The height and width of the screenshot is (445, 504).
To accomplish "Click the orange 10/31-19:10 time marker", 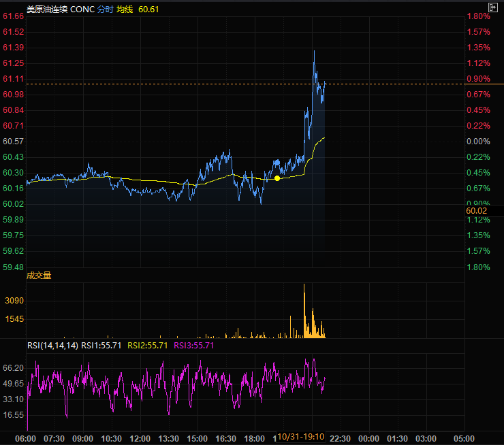I will point(300,438).
